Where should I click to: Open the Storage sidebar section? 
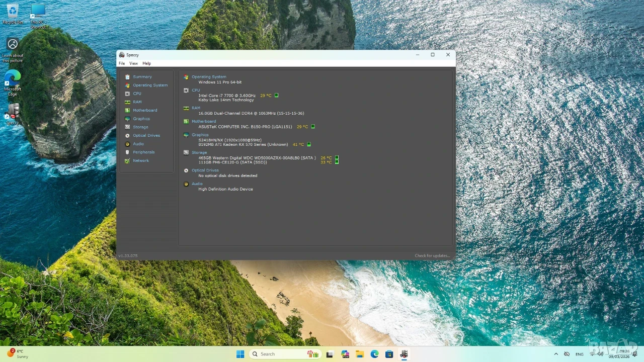click(x=140, y=127)
